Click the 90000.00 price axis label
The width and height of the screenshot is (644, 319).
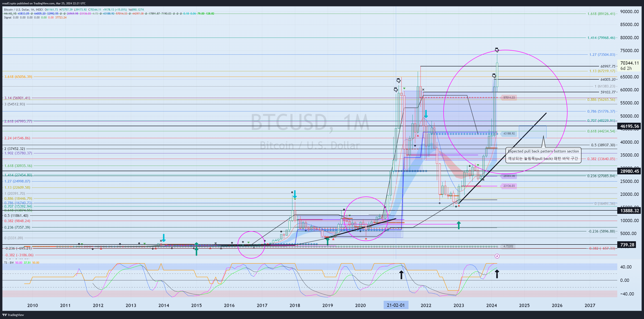629,12
